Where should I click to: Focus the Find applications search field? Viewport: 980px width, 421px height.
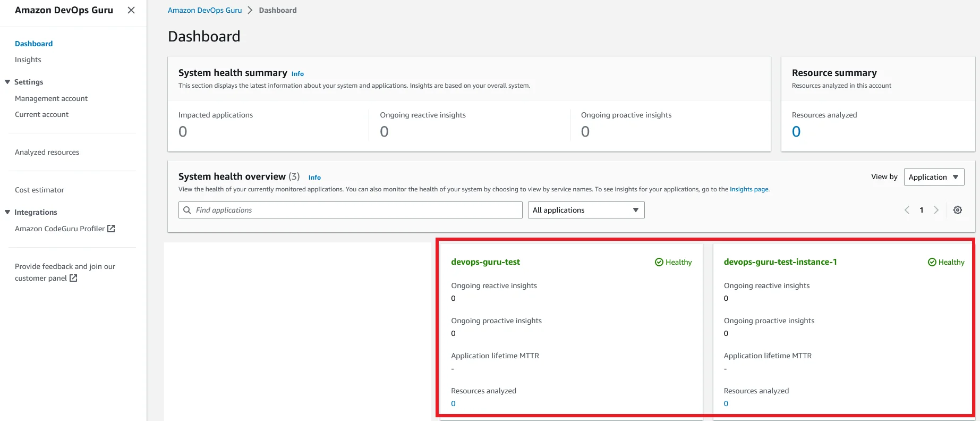pyautogui.click(x=351, y=210)
